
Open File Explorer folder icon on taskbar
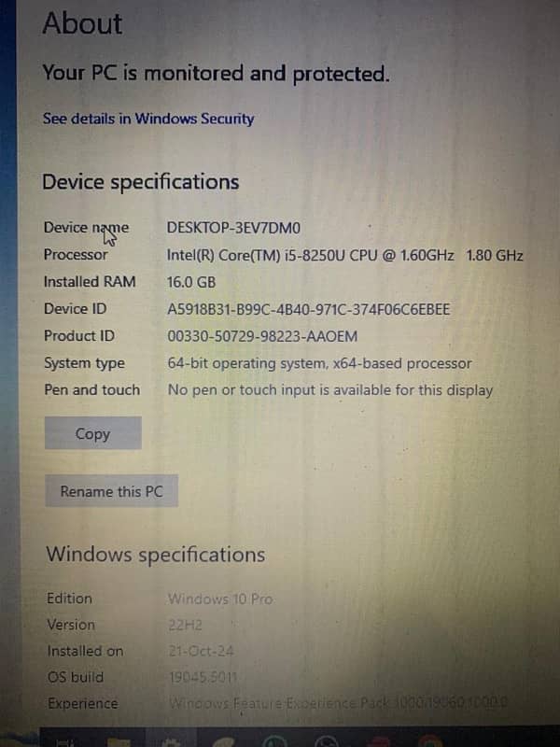[x=119, y=741]
